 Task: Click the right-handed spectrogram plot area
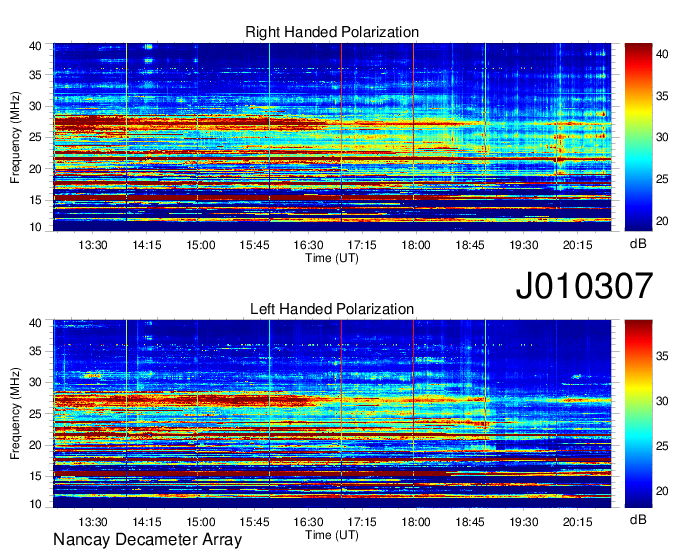click(x=332, y=137)
